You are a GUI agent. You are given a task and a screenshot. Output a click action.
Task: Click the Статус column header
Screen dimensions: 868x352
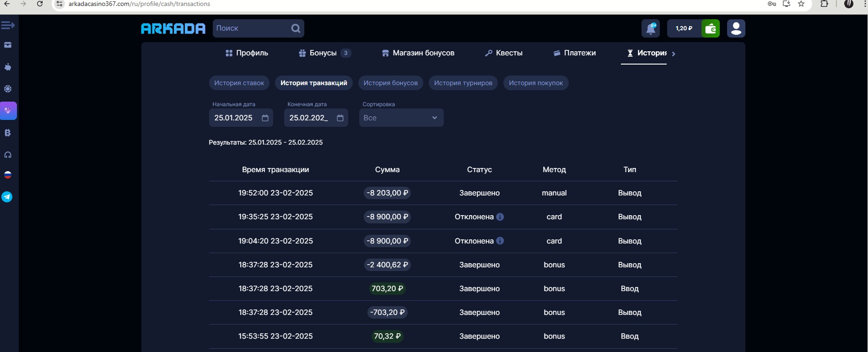pyautogui.click(x=480, y=169)
